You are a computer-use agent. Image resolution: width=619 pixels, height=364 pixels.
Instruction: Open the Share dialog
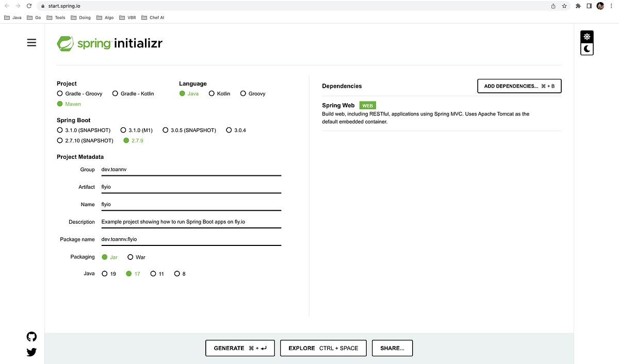tap(392, 348)
